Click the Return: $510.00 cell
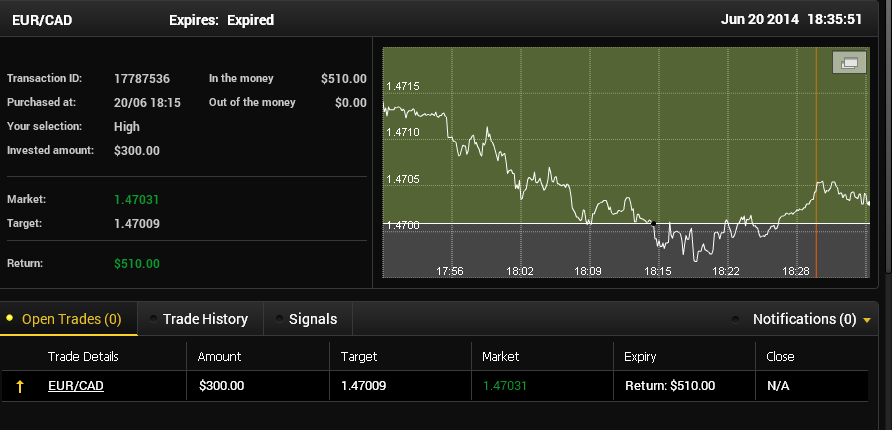The width and height of the screenshot is (892, 430). (x=670, y=386)
